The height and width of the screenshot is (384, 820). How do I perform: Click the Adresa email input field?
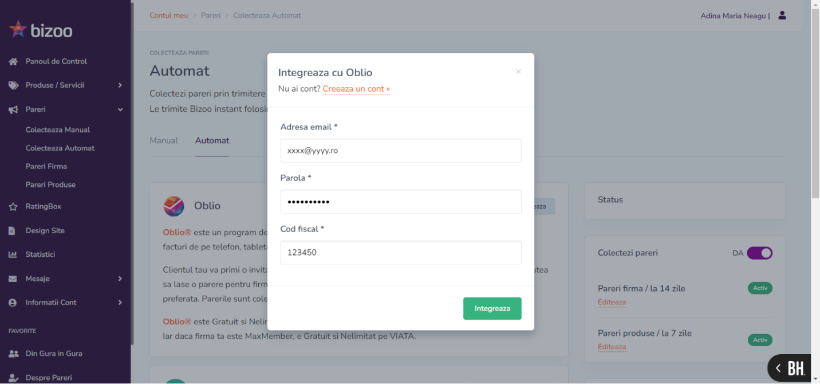(401, 151)
